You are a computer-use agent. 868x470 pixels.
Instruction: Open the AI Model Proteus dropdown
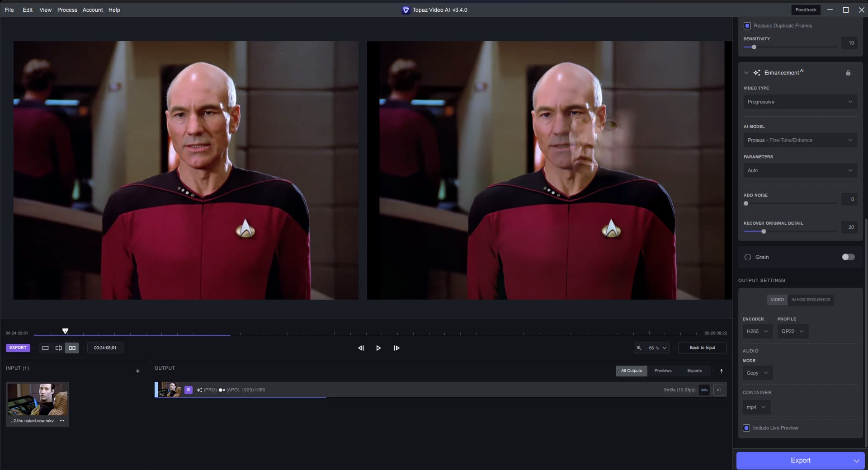[x=800, y=140]
